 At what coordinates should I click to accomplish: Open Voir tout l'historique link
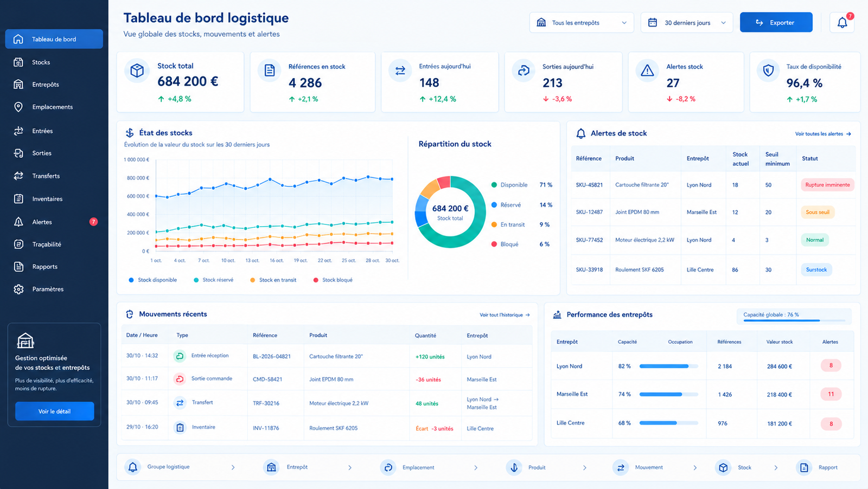(x=505, y=315)
